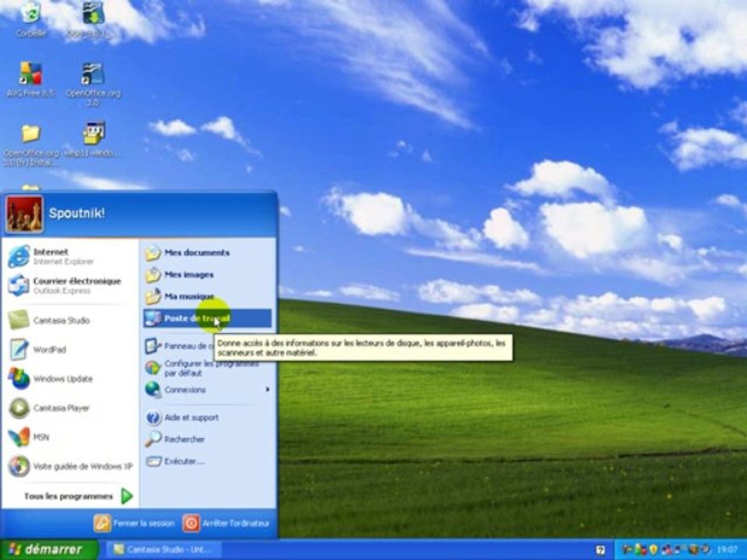This screenshot has width=747, height=560.
Task: Click the Spoutnik! user account picture
Action: coord(24,215)
